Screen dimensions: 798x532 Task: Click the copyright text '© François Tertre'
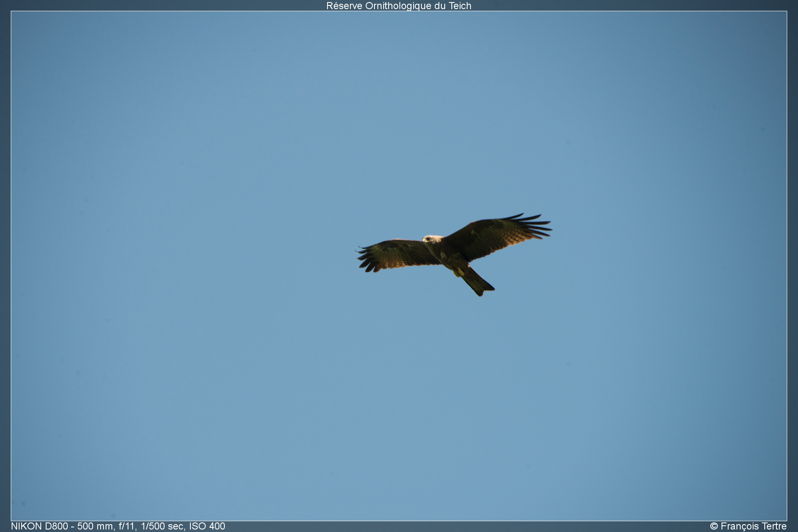point(748,526)
